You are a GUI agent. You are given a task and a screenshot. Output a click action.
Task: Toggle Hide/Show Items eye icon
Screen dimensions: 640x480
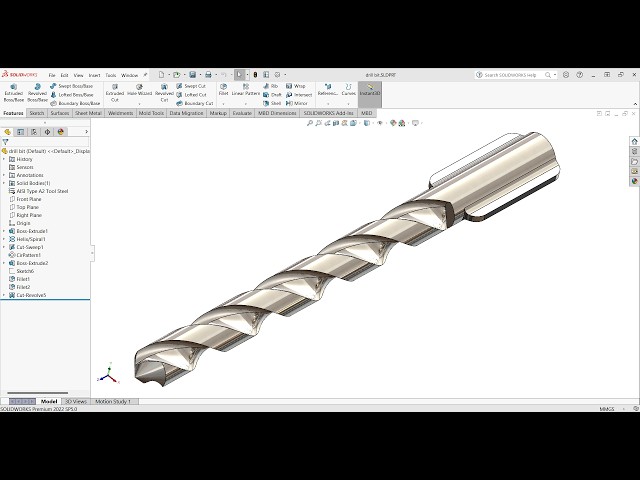pos(380,123)
